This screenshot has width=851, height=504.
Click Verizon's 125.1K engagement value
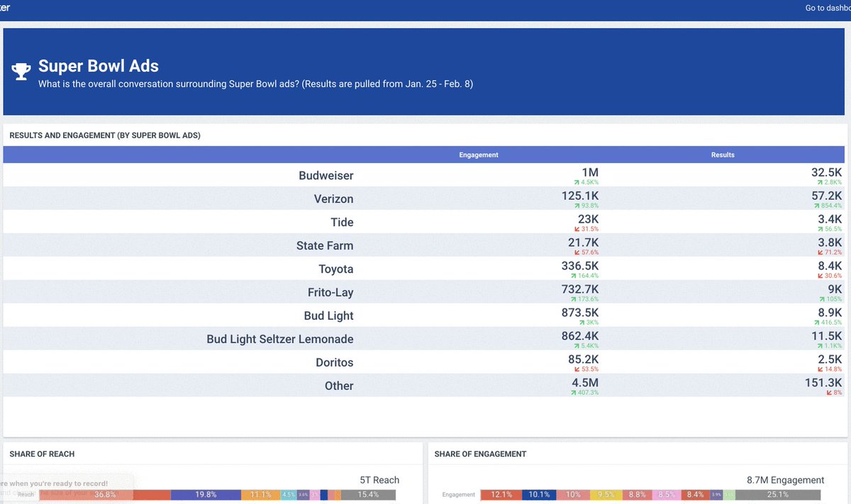(581, 196)
